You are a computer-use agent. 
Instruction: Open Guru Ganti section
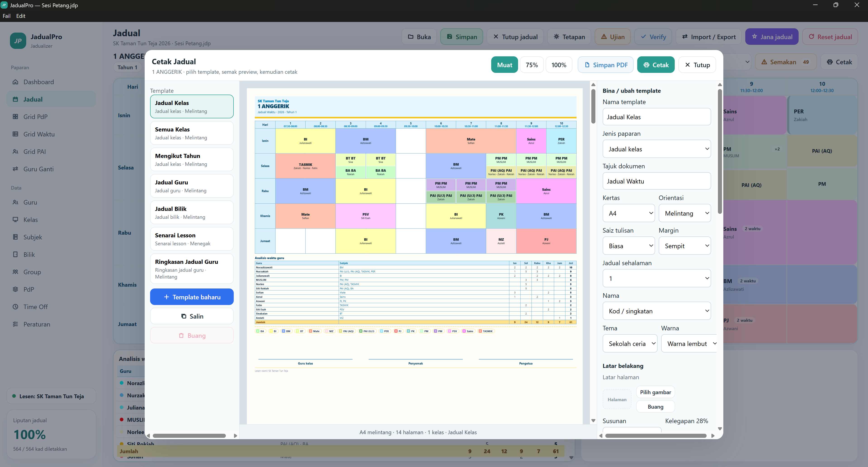(x=51, y=169)
